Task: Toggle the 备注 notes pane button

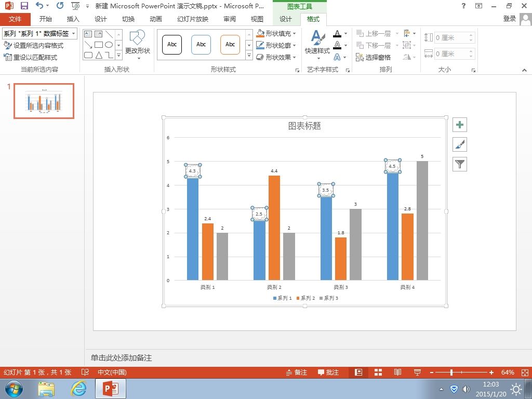Action: [x=297, y=372]
